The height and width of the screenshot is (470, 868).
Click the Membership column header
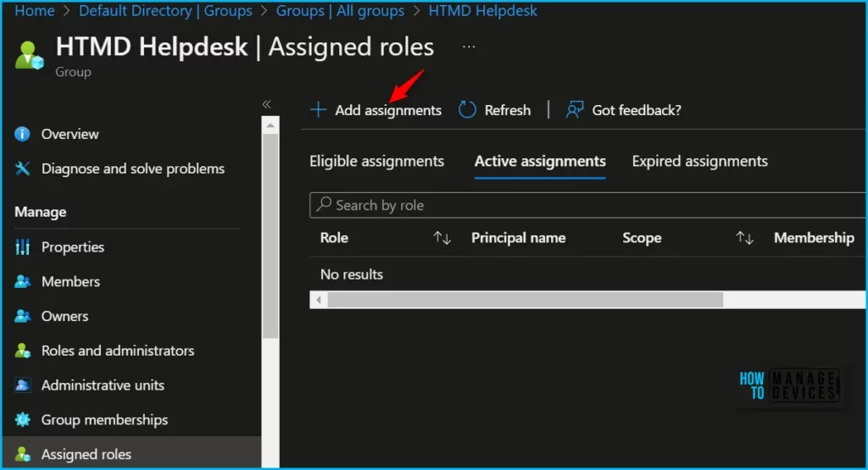click(x=814, y=238)
